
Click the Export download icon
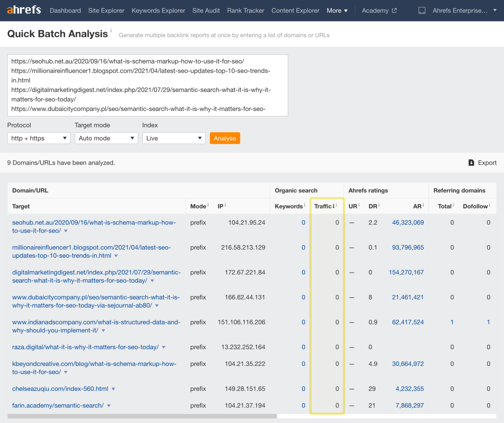471,163
